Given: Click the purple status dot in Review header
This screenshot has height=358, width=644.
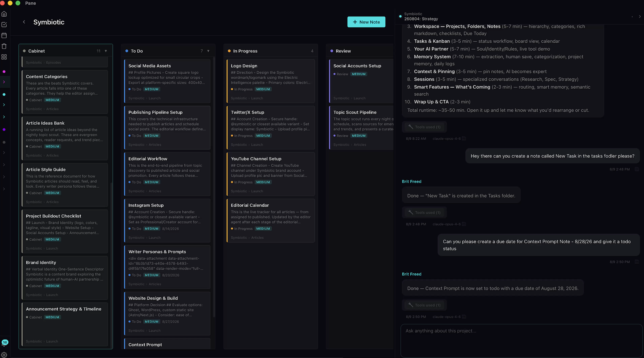Looking at the screenshot, I should 332,51.
